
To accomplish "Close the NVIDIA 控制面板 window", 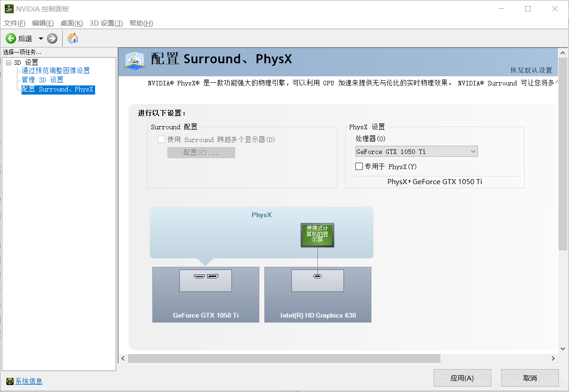I will (x=555, y=9).
